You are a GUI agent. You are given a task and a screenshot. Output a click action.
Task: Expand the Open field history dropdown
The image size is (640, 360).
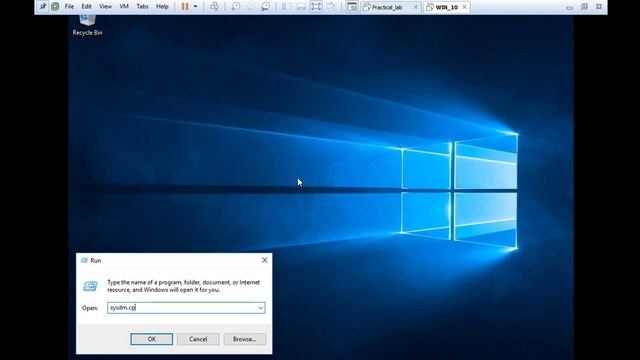(260, 308)
